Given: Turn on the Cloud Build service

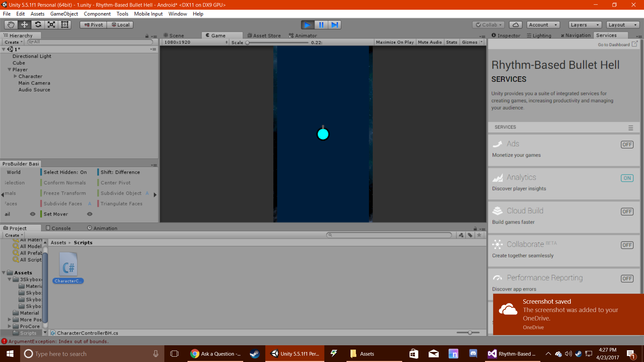Looking at the screenshot, I should [x=627, y=212].
